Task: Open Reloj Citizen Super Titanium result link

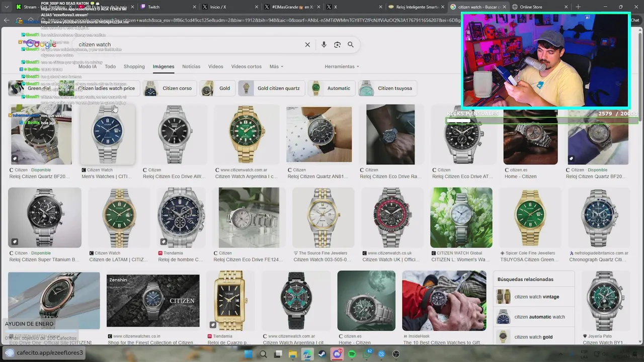Action: click(44, 260)
